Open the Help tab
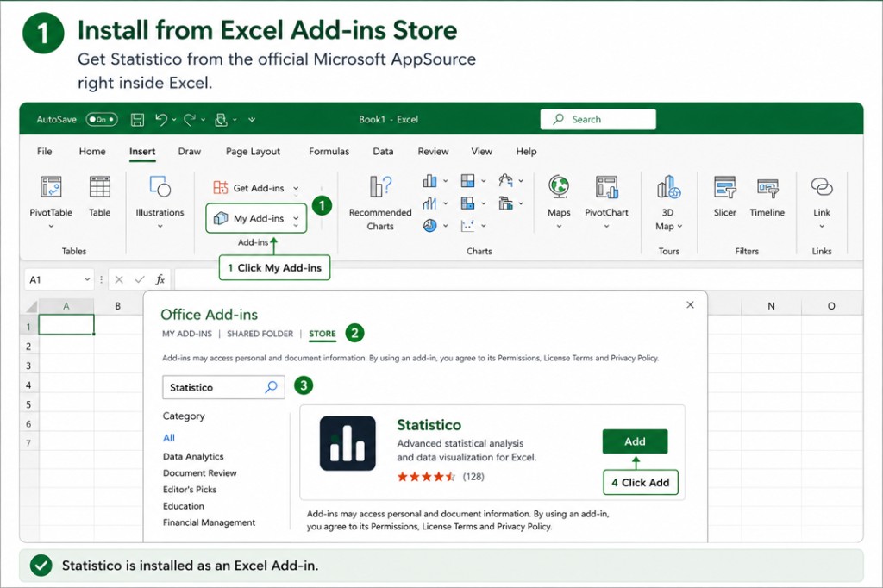Viewport: 883px width, 588px height. point(526,152)
